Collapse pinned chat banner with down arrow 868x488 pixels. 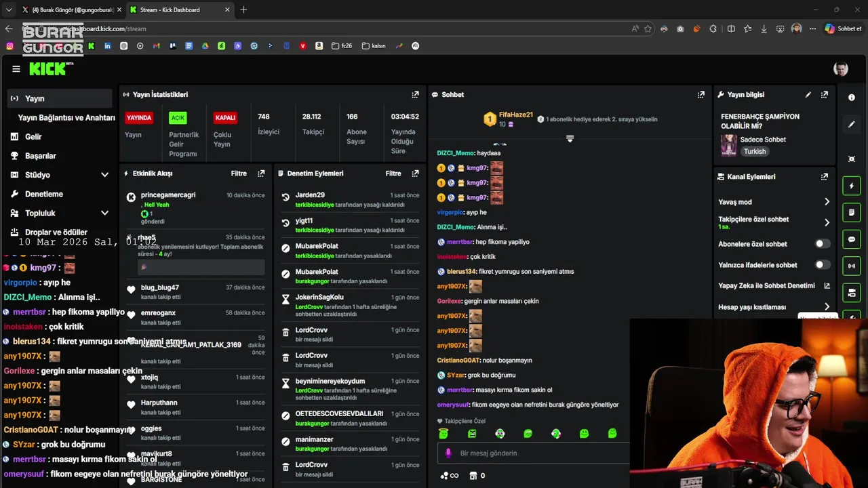click(x=570, y=139)
